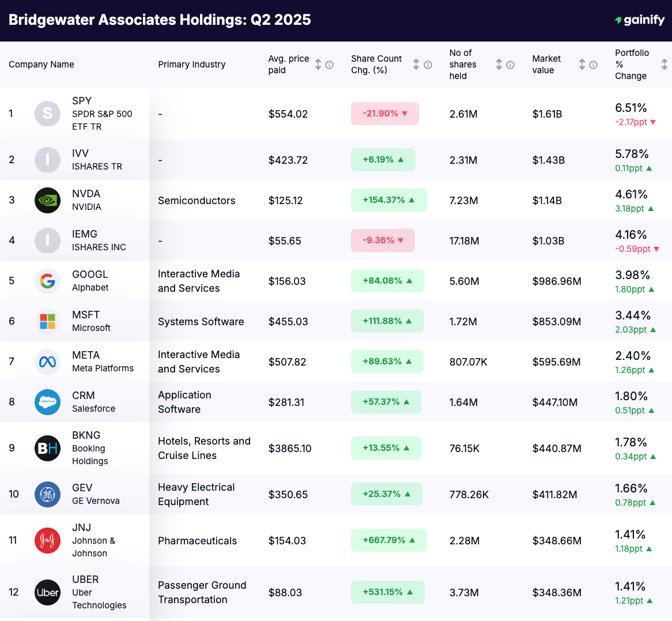The image size is (672, 621).
Task: Sort by Market value column
Action: [x=582, y=65]
